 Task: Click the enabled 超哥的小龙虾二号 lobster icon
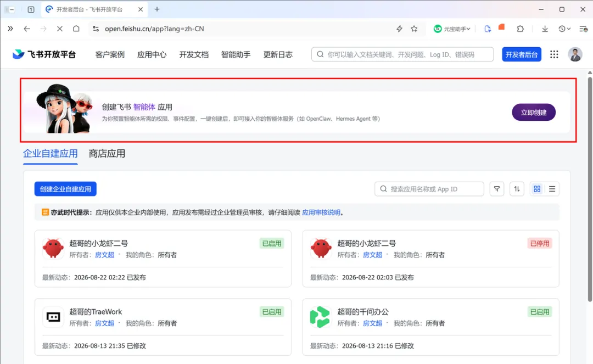pyautogui.click(x=53, y=249)
